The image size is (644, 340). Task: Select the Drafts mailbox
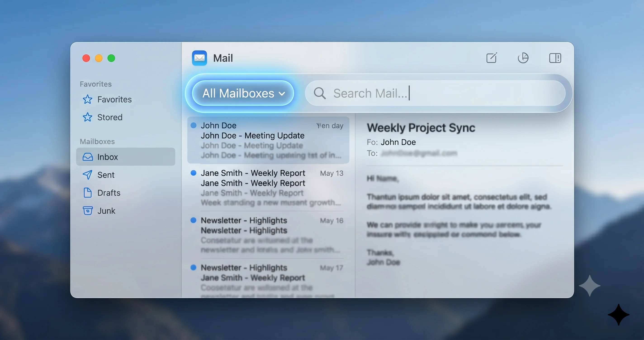tap(125, 193)
